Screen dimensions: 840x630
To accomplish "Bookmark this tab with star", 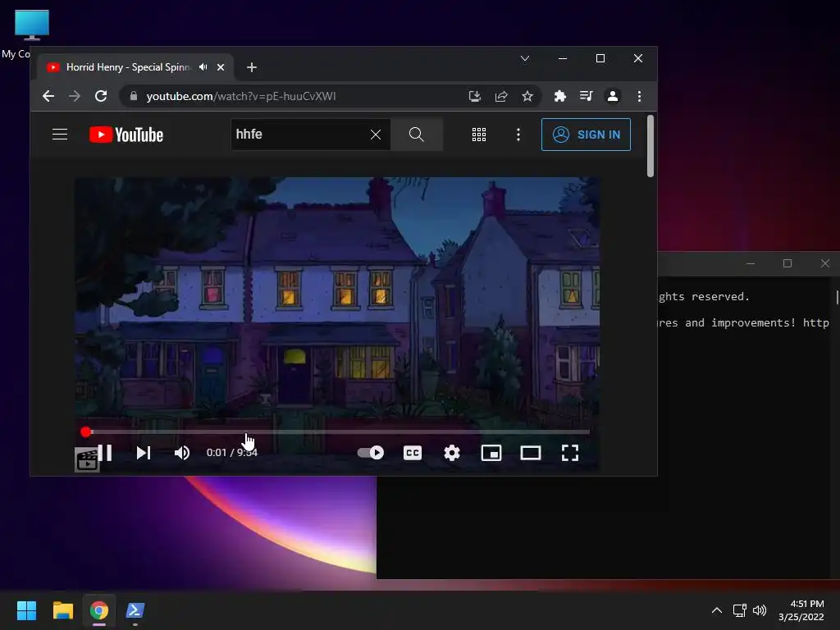I will pos(527,96).
